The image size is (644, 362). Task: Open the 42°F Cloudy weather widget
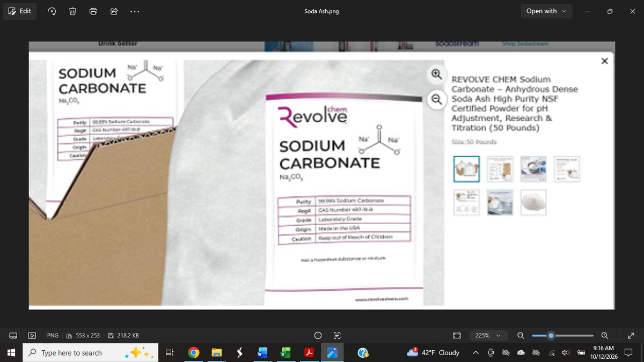434,353
